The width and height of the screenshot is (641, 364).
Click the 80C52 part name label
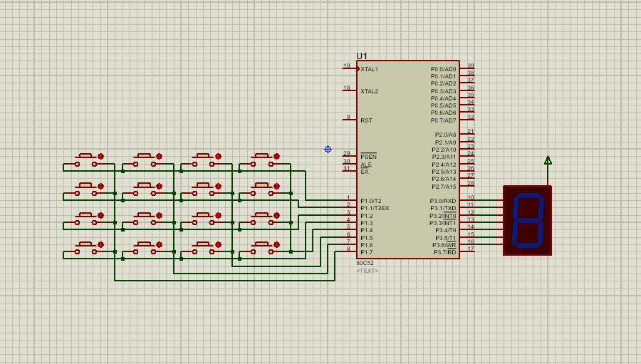(x=365, y=263)
